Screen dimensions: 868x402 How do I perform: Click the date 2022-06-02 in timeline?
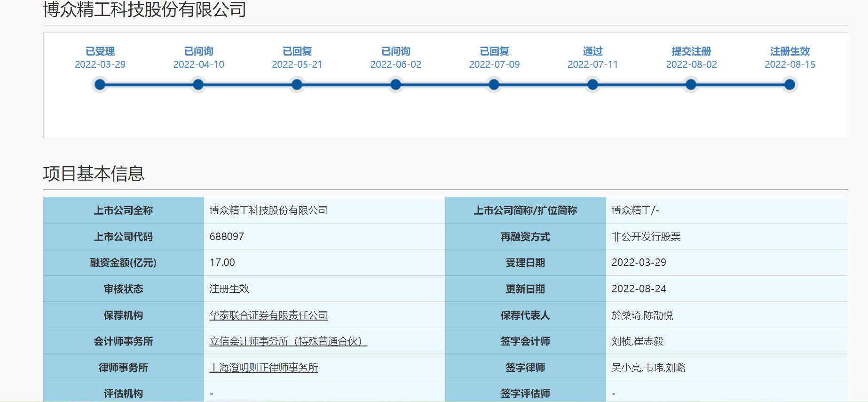(396, 64)
